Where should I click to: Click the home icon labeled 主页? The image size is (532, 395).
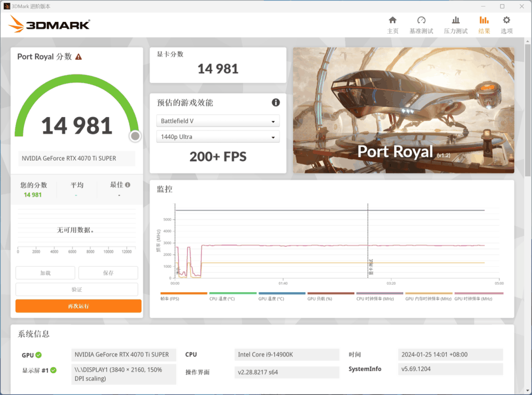[393, 24]
